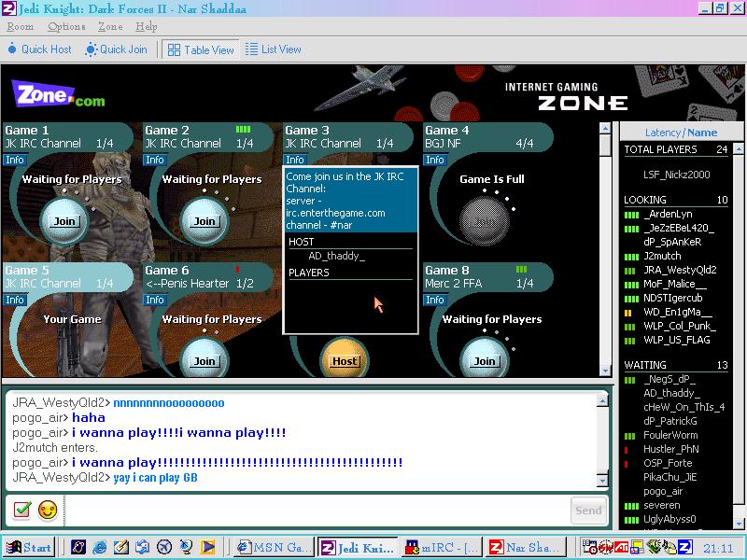Image resolution: width=747 pixels, height=560 pixels.
Task: Select player PikaChu_JiE in list
Action: 669,477
